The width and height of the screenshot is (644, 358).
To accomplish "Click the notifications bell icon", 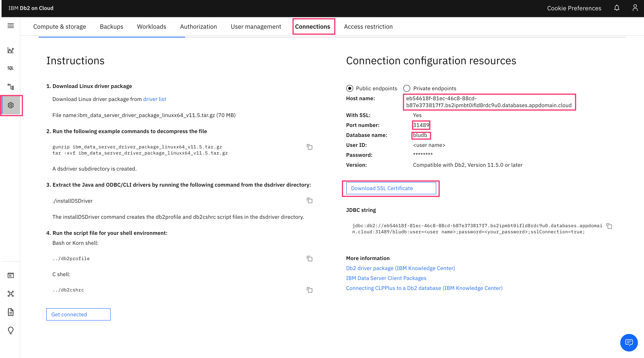I will (x=616, y=8).
